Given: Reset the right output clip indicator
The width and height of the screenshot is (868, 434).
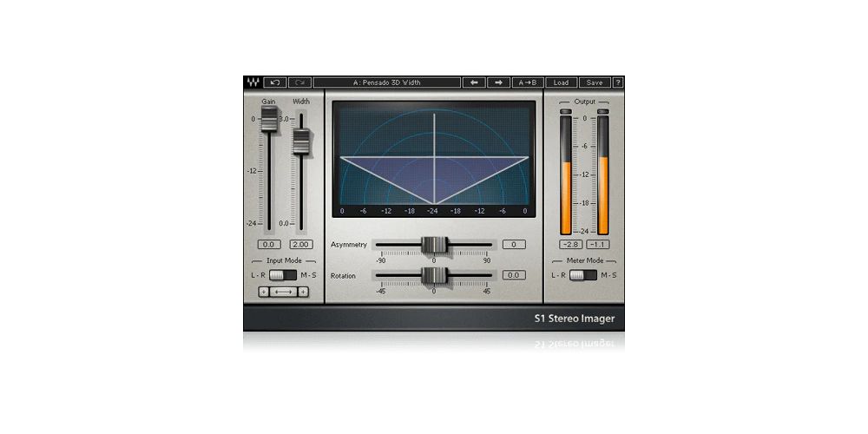Looking at the screenshot, I should tap(603, 112).
